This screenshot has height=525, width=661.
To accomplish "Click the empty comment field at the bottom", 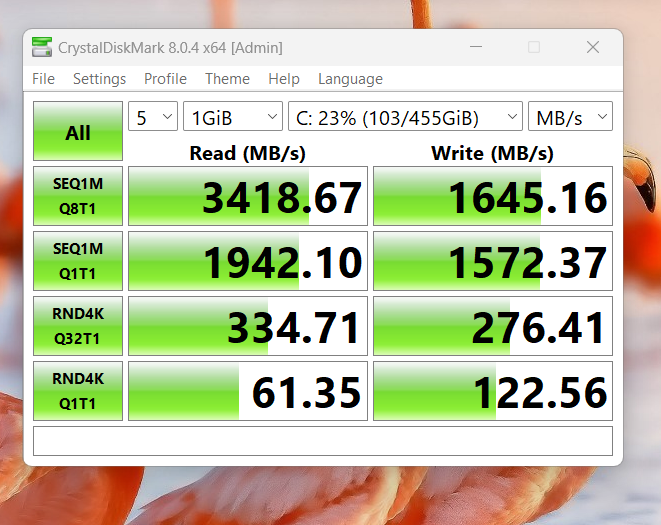I will (323, 441).
